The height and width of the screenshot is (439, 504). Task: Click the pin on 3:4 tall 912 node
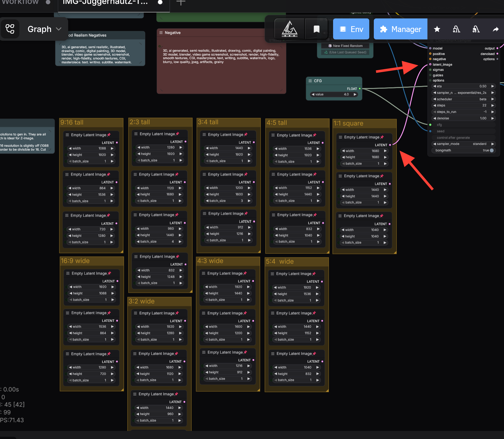click(x=246, y=213)
